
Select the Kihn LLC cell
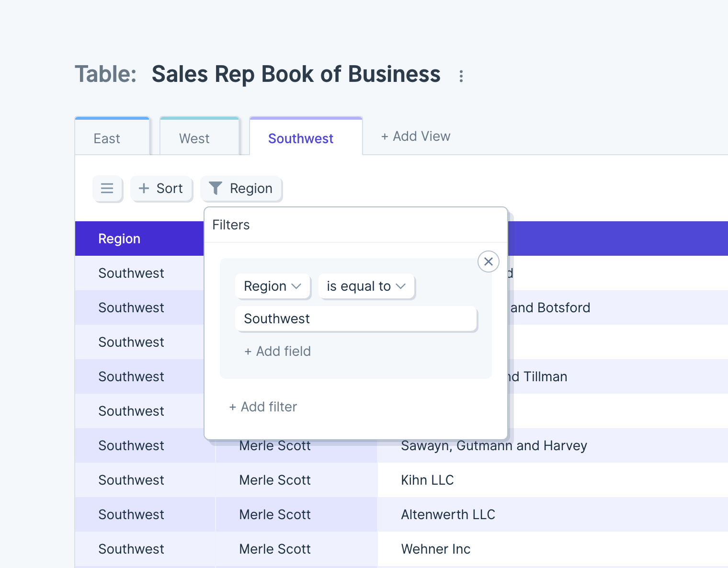(427, 480)
